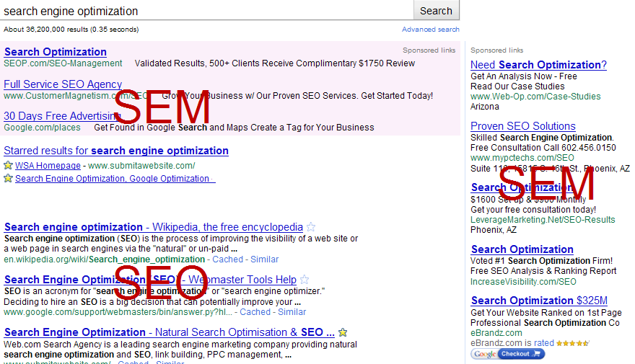Image resolution: width=635 pixels, height=364 pixels.
Task: Click the Search button
Action: click(436, 11)
